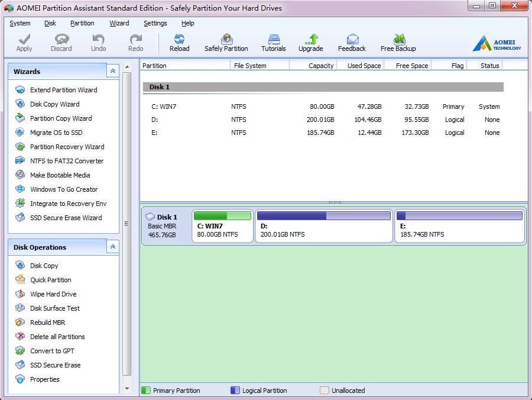Screen dimensions: 532x400
Task: Reload the disk list
Action: coord(180,43)
